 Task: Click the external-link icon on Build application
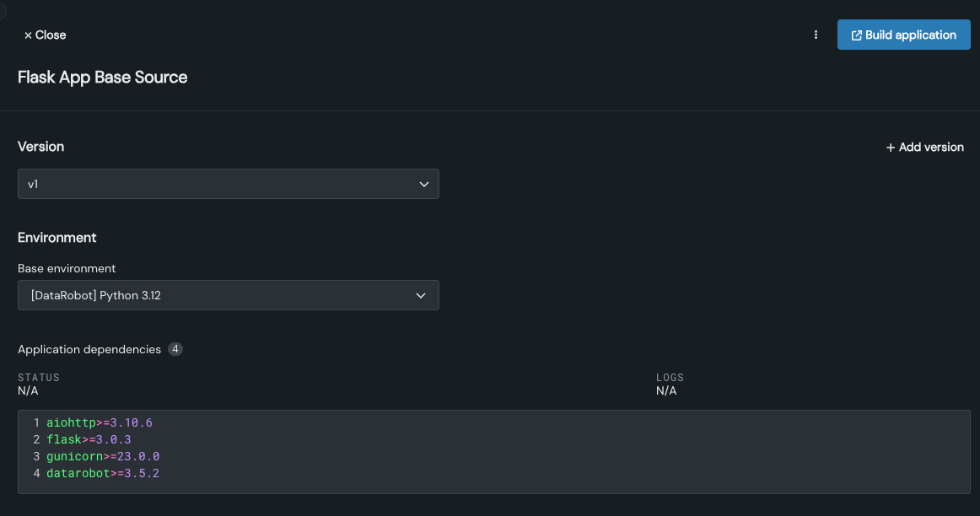point(857,35)
